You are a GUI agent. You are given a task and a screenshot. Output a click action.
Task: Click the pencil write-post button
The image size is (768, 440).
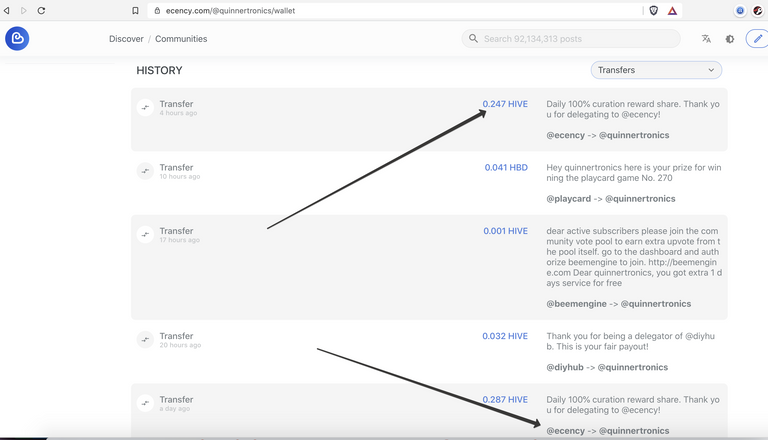tap(757, 39)
